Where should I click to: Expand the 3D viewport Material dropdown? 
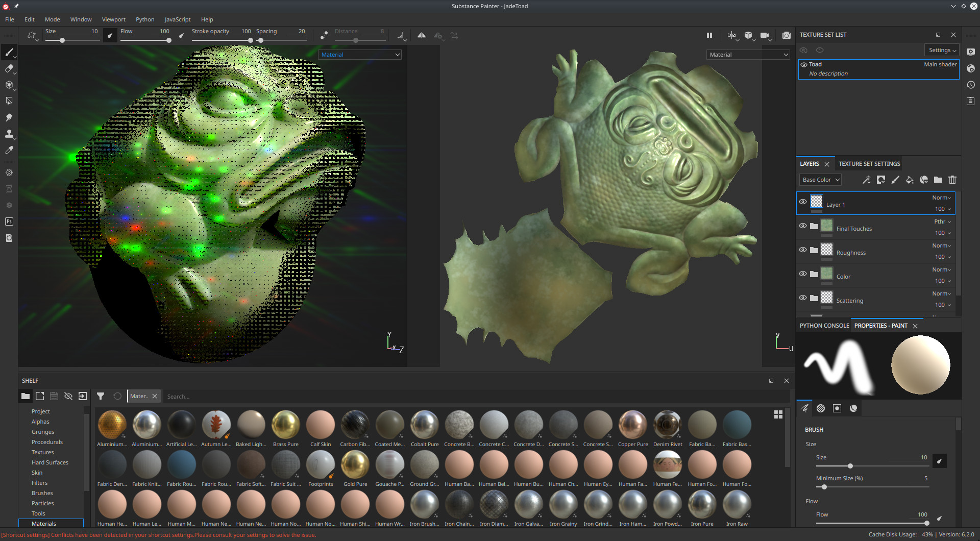pyautogui.click(x=360, y=55)
